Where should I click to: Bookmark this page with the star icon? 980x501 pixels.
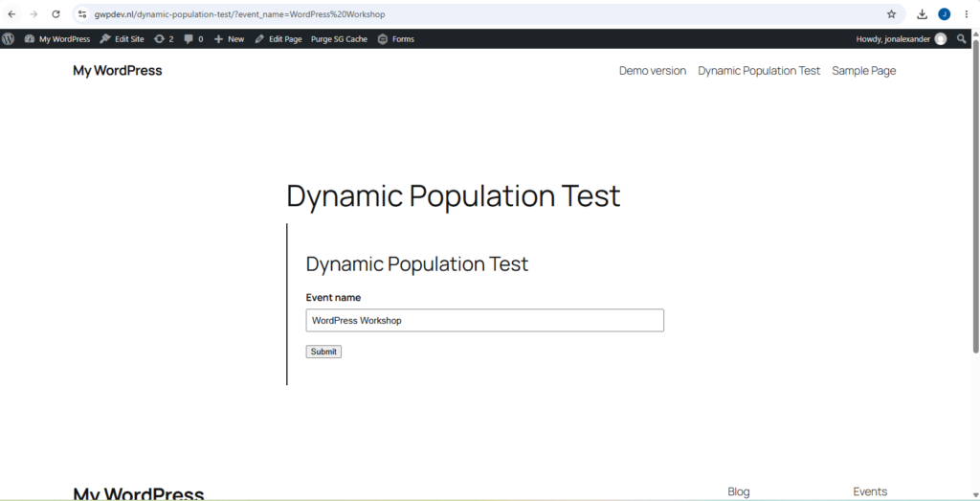(891, 13)
